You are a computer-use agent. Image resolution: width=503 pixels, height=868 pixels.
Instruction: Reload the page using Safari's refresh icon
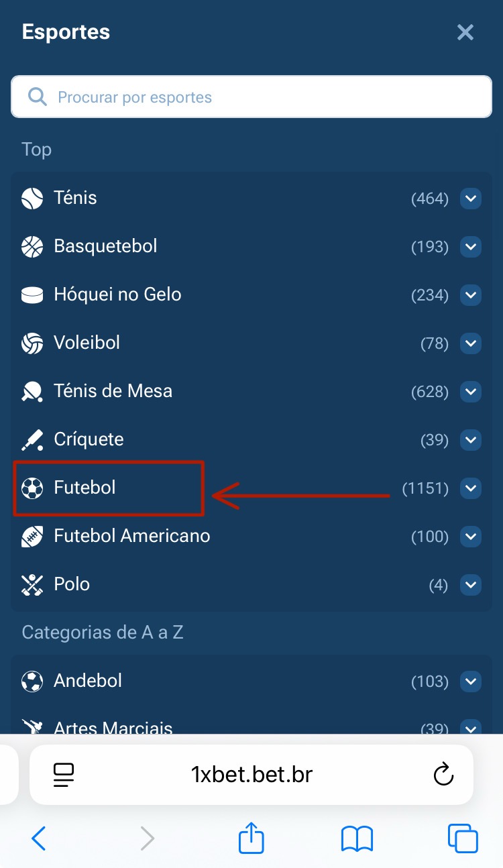[x=443, y=775]
